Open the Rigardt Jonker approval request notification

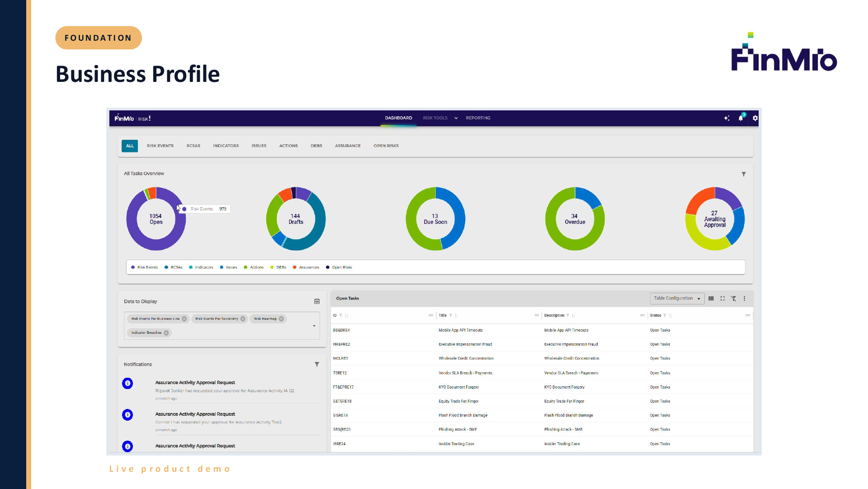click(224, 390)
